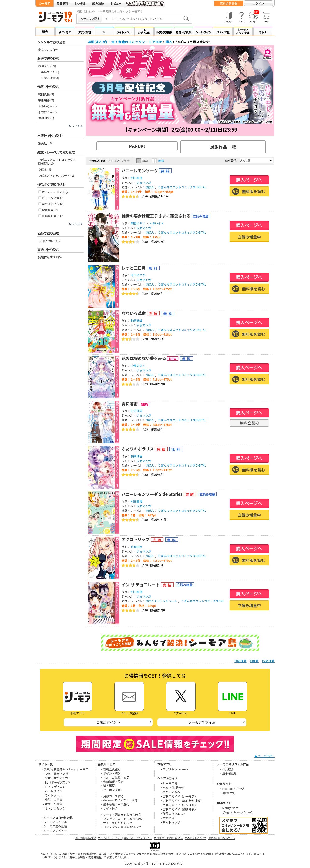
Task: Check the ピュアな恋愛 tag checkbox
Action: pos(40,198)
